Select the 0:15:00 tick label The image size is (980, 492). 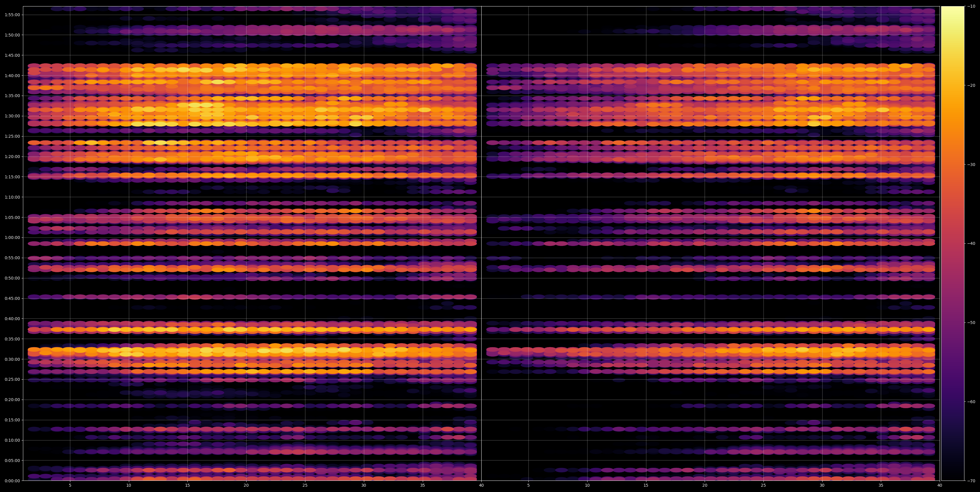coord(12,420)
